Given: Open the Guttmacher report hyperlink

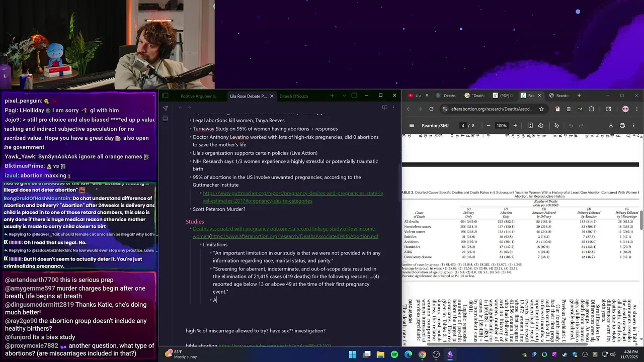Looking at the screenshot, I should pos(293,197).
